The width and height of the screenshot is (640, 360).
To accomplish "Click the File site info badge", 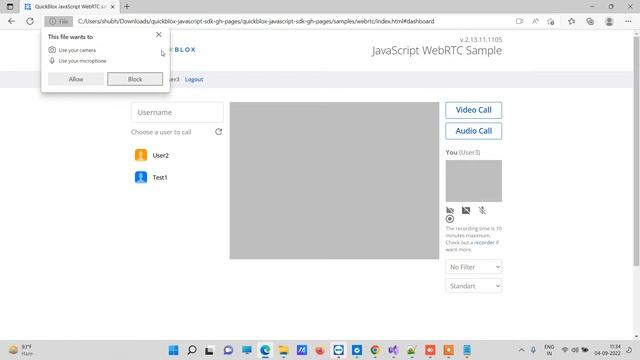I will [x=59, y=21].
